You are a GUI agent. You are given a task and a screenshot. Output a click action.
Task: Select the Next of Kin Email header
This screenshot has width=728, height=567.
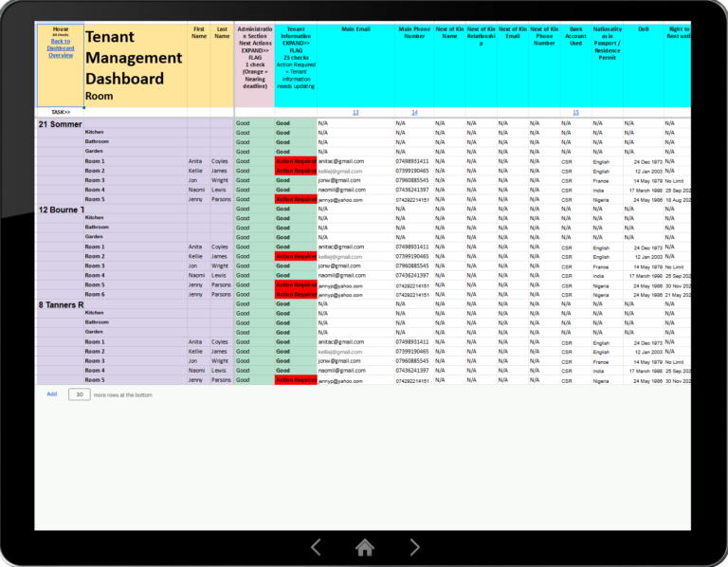point(513,65)
